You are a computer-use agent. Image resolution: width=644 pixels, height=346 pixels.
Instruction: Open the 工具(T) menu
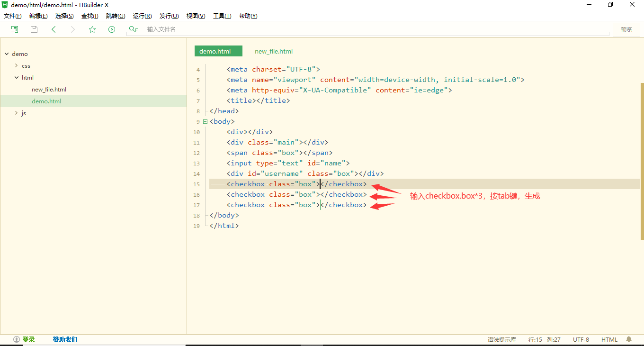(222, 16)
